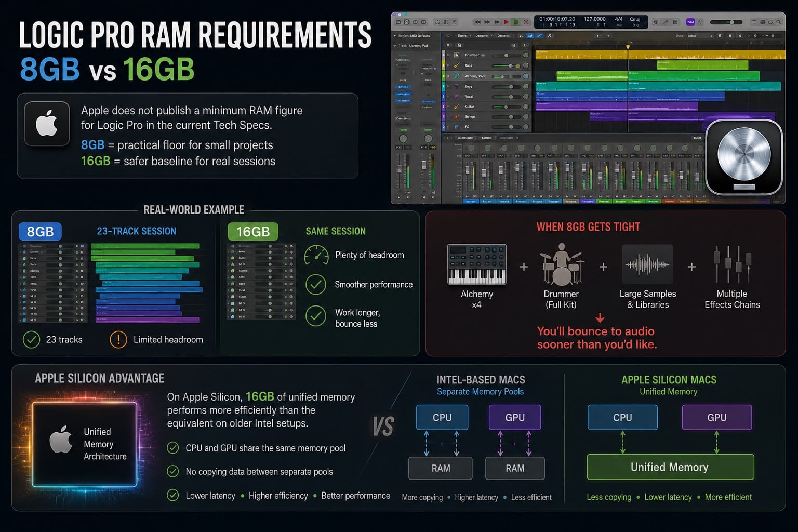The image size is (798, 532).
Task: Open the Note Pads icon at toolbar right
Action: (763, 22)
